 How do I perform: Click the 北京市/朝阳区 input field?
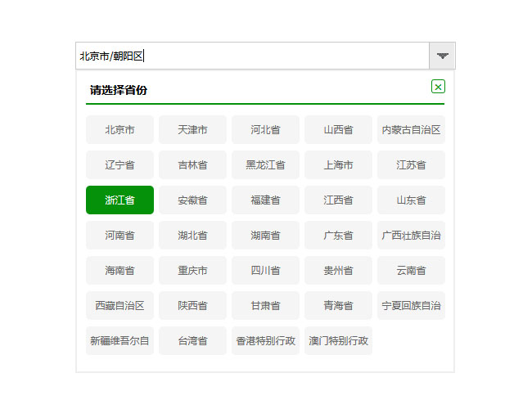252,56
